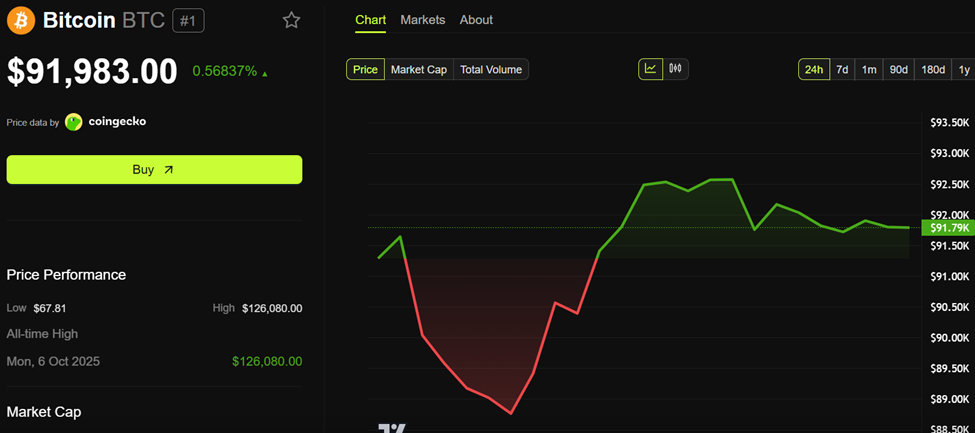Click the $91.79K current price label
This screenshot has width=975, height=433.
point(948,228)
